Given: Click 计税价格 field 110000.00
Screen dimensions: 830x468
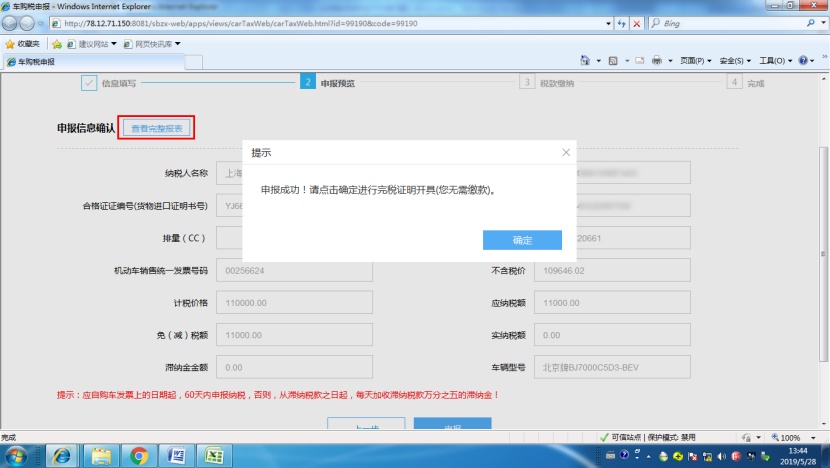Looking at the screenshot, I should pos(294,303).
